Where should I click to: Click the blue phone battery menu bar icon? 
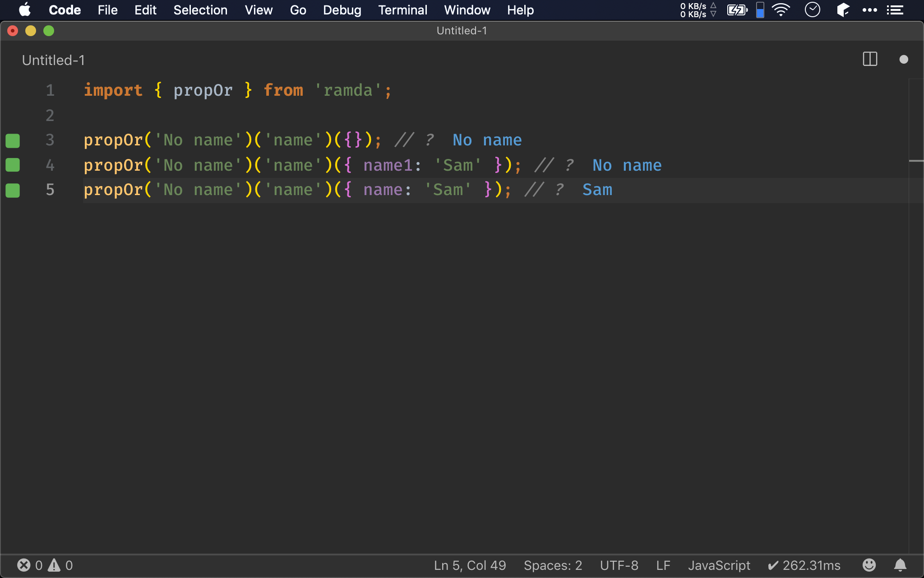point(760,10)
